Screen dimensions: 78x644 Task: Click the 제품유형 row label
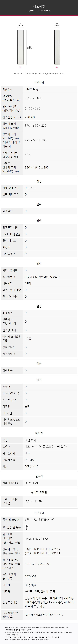7,89
